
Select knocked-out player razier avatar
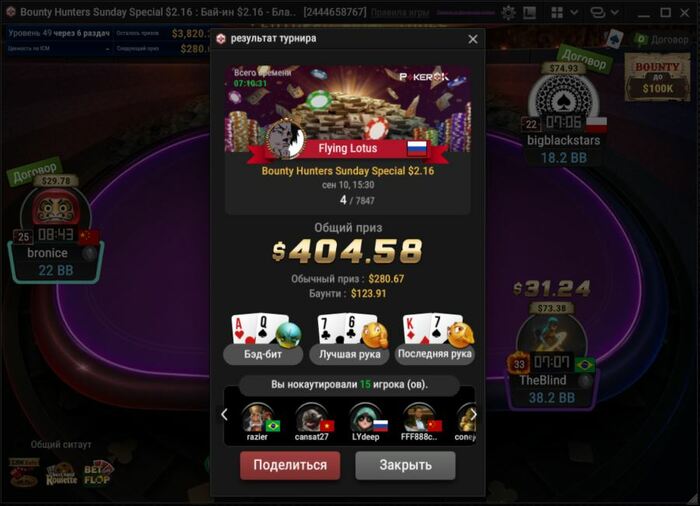[258, 418]
